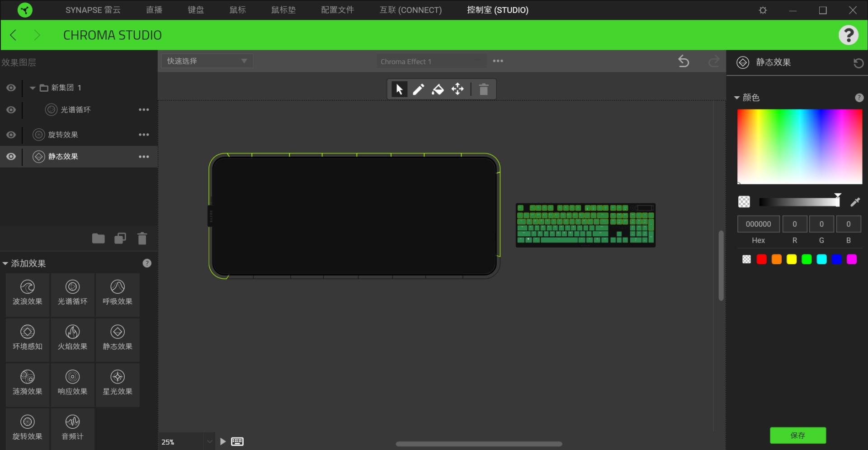Viewport: 868px width, 450px height.
Task: Switch to the 配置文件 tab
Action: [x=338, y=10]
